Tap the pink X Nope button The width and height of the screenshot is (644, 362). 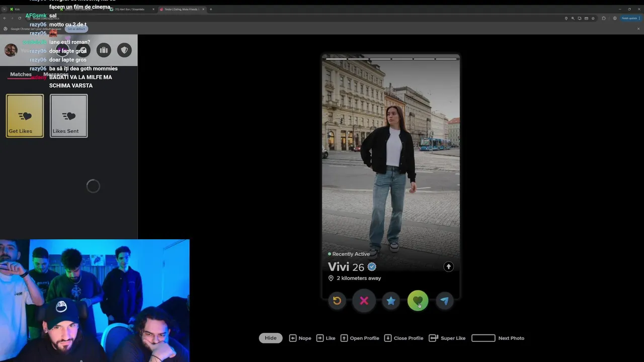364,301
